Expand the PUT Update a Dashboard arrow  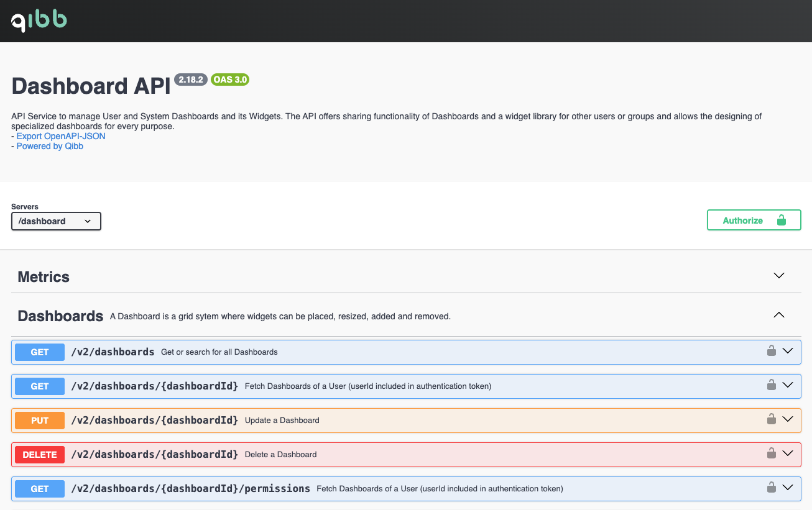(x=788, y=419)
